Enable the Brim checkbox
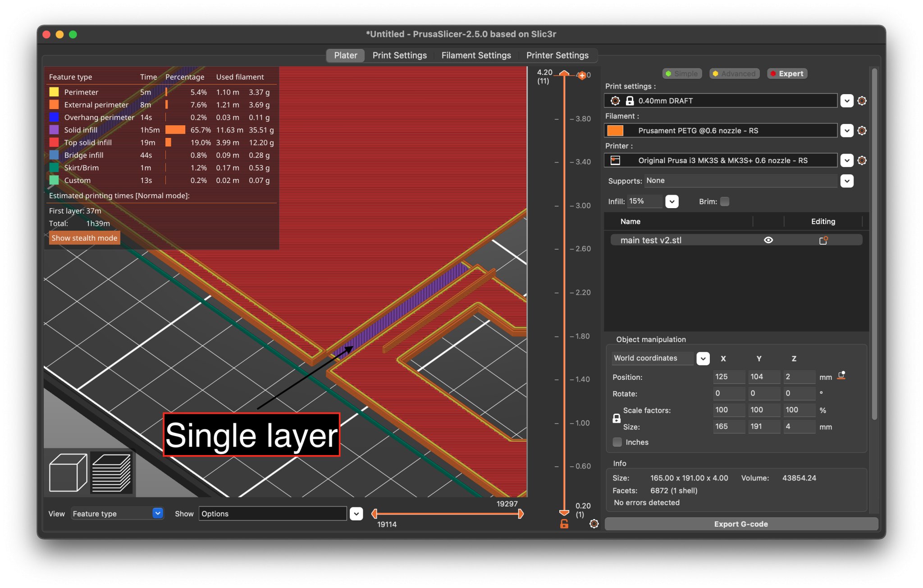This screenshot has width=923, height=588. pyautogui.click(x=725, y=201)
